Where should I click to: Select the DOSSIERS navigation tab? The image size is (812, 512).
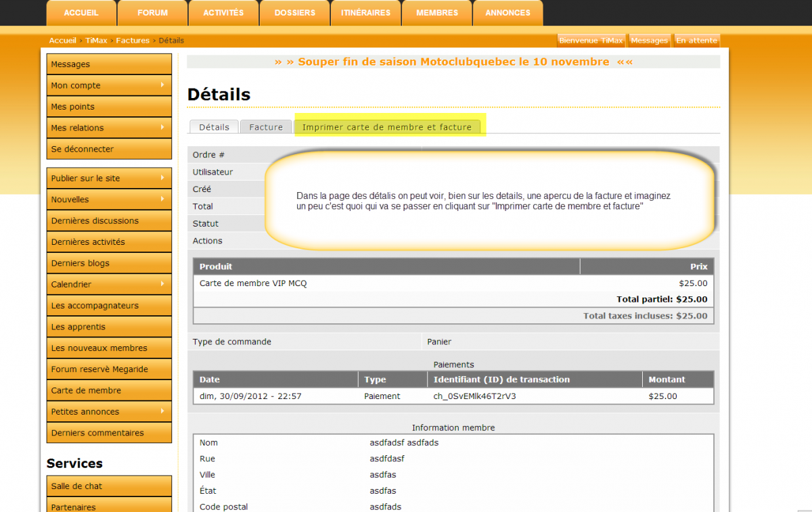(295, 13)
